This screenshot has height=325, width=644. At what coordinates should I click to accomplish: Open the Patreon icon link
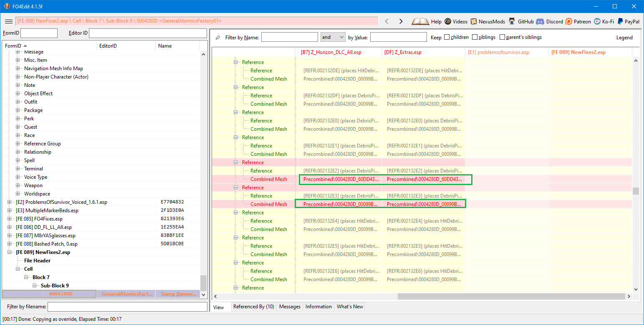point(569,21)
